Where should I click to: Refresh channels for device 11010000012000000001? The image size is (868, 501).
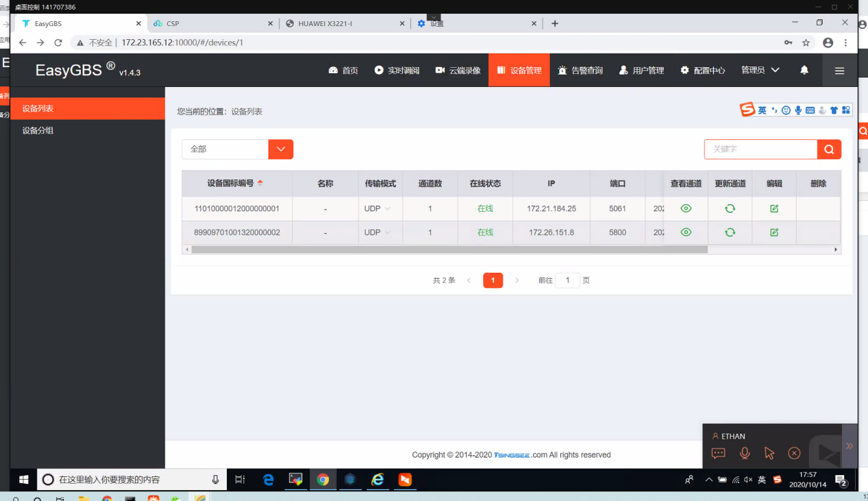730,208
